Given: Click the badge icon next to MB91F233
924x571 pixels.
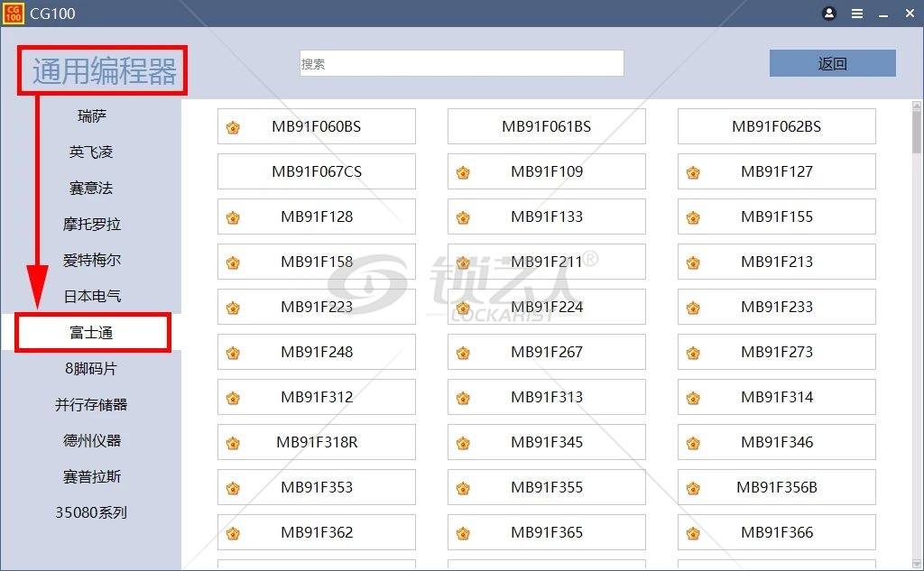Looking at the screenshot, I should (694, 308).
